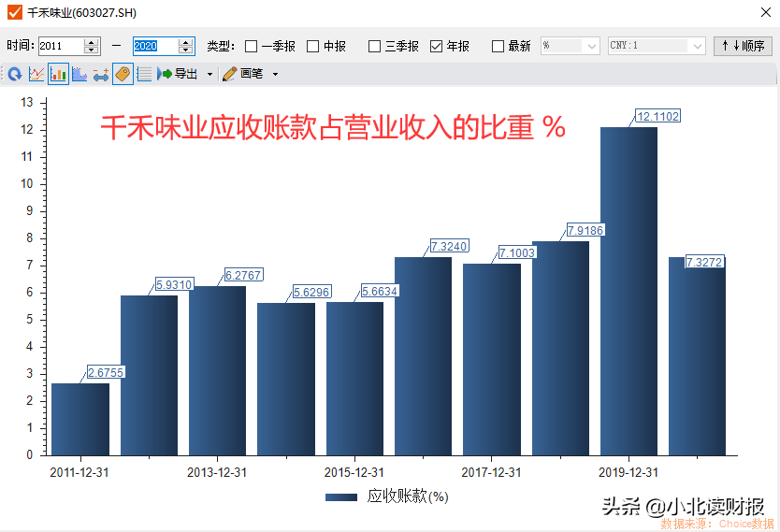Select the shortest bar for 2011-12-31

tap(80, 420)
